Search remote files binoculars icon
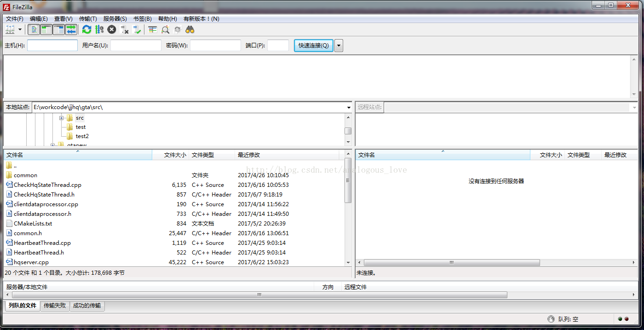Screen dimensions: 644x330 tap(190, 29)
